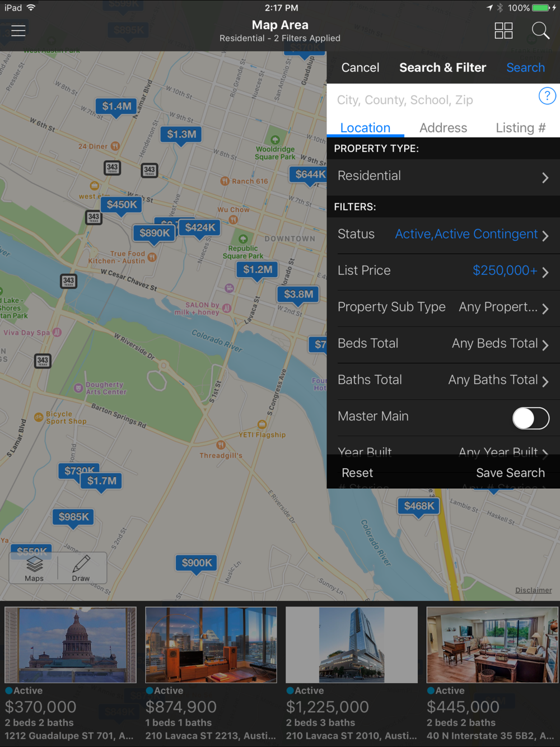Select the $1.4M price pin
This screenshot has width=560, height=747.
(x=116, y=107)
